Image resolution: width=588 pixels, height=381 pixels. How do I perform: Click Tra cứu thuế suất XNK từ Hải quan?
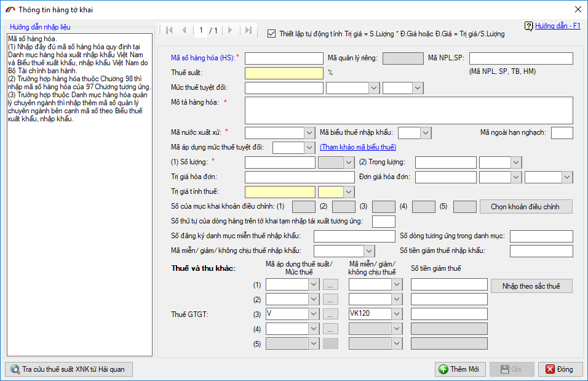point(68,369)
